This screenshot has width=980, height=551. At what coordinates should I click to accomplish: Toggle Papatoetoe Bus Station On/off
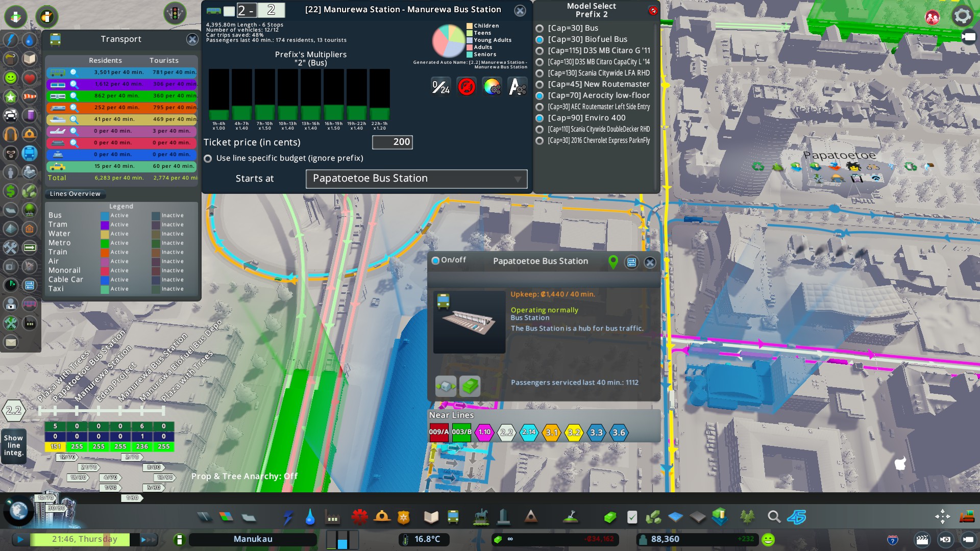point(435,261)
